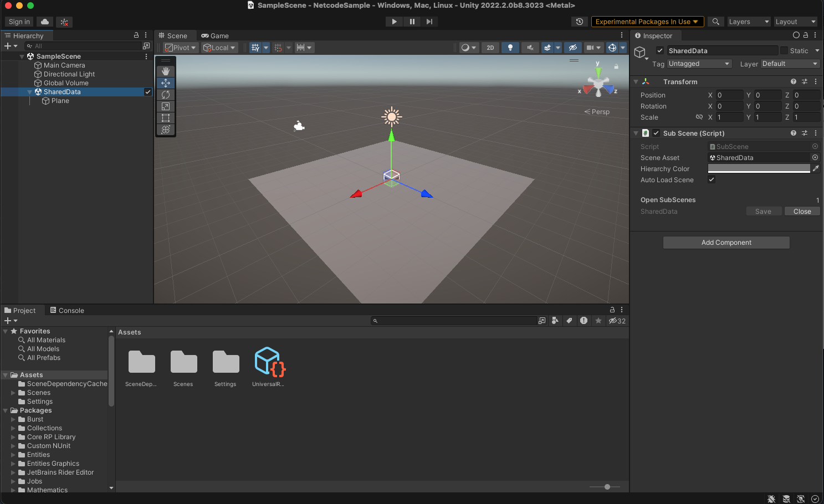Switch to the Game tab
Image resolution: width=824 pixels, height=504 pixels.
[x=215, y=36]
